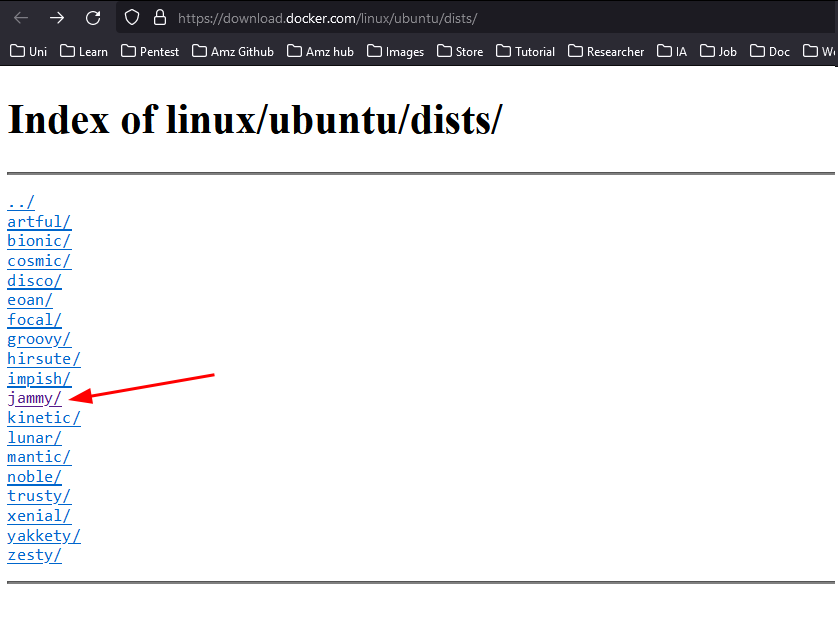Click the browser forward arrow
The image size is (838, 617).
[57, 18]
